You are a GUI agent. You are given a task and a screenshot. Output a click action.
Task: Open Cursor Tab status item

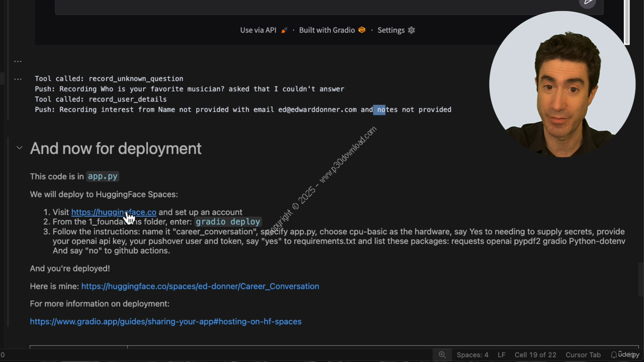click(583, 354)
